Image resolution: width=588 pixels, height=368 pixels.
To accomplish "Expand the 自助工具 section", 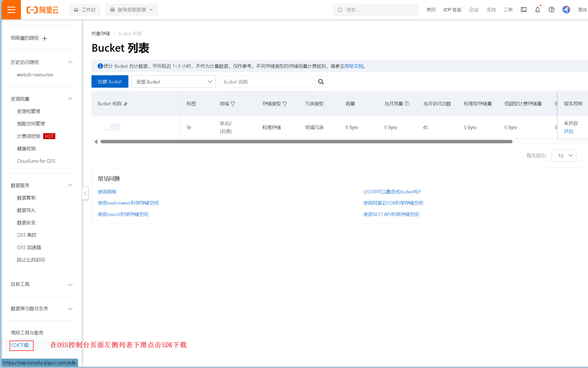I will click(x=70, y=284).
